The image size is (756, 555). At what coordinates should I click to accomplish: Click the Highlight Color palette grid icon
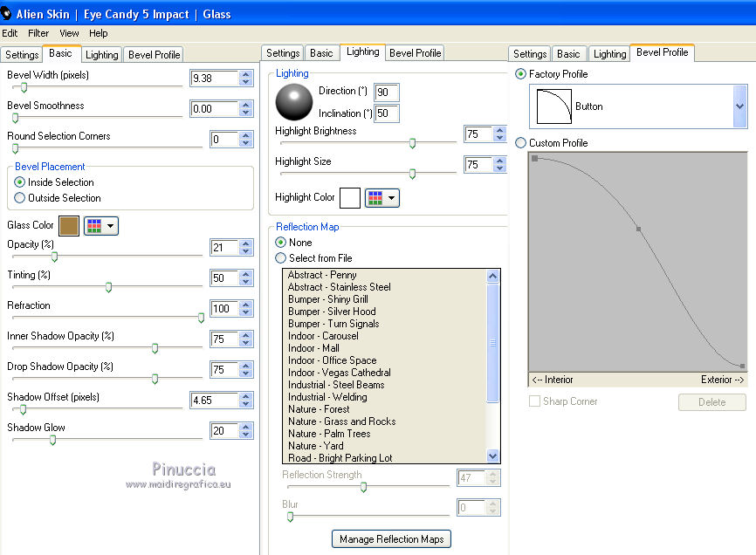375,198
